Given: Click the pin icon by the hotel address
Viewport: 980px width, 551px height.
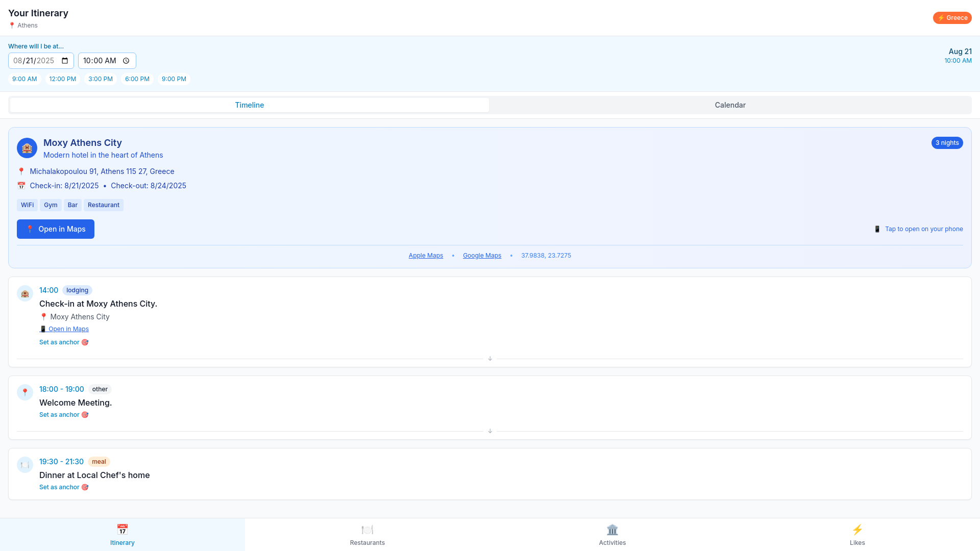Looking at the screenshot, I should tap(21, 171).
